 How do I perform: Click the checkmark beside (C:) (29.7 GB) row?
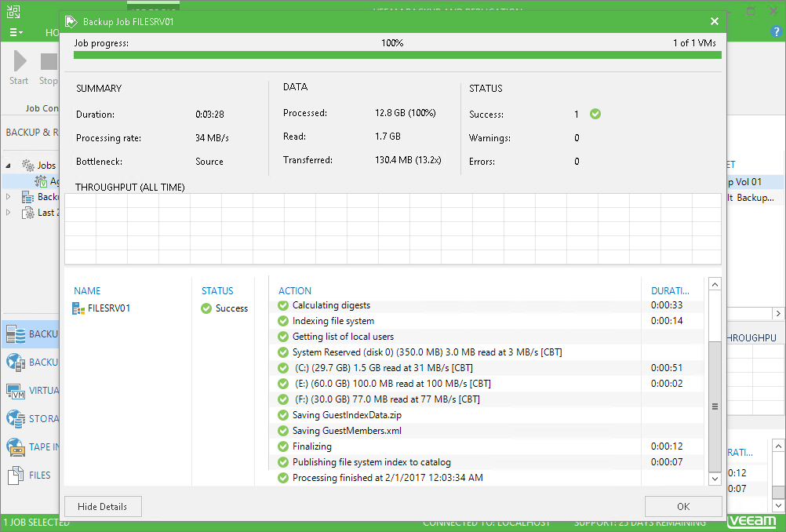coord(283,368)
